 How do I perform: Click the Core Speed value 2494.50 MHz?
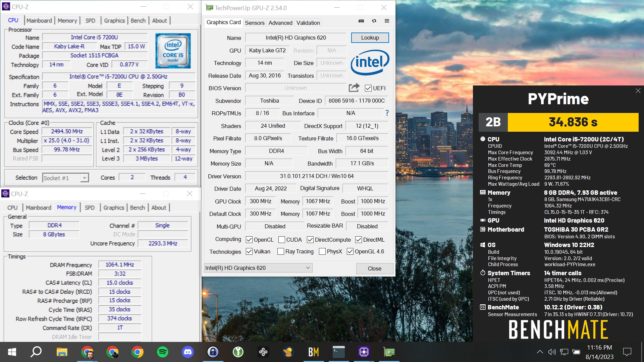click(67, 131)
